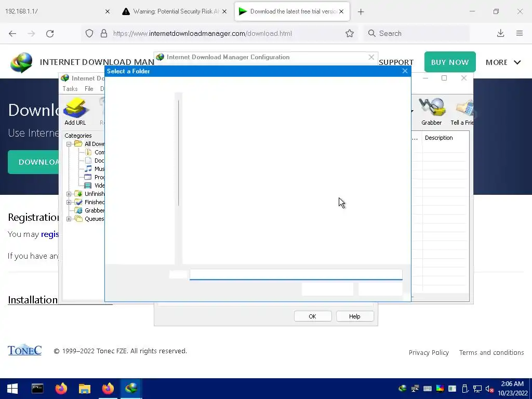The height and width of the screenshot is (399, 532).
Task: Click the Firefox Search box
Action: (x=417, y=33)
